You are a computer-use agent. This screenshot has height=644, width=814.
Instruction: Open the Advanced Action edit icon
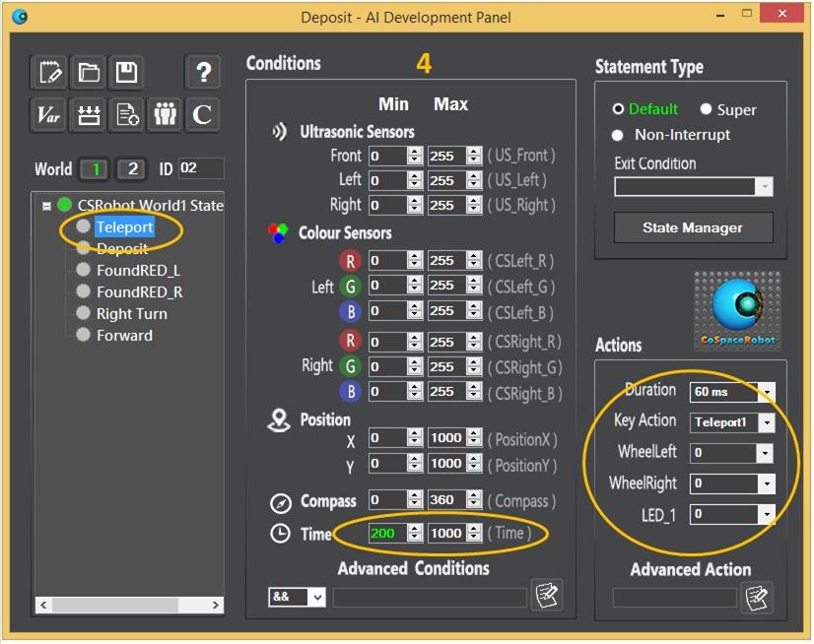coord(756,597)
